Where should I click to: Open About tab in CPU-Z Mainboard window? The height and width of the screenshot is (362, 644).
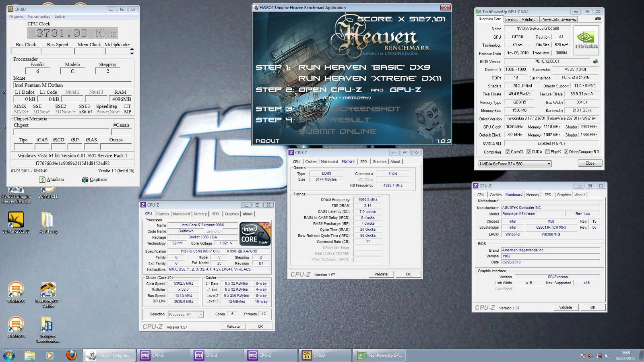click(x=580, y=194)
